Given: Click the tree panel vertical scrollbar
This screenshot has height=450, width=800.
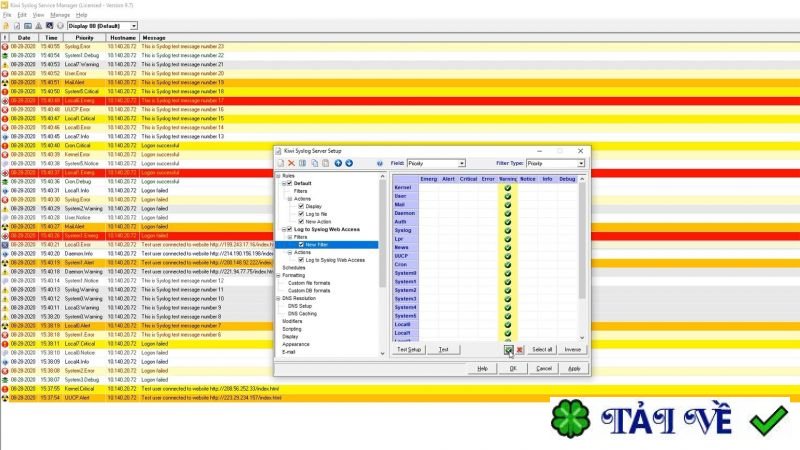Looking at the screenshot, I should (383, 264).
